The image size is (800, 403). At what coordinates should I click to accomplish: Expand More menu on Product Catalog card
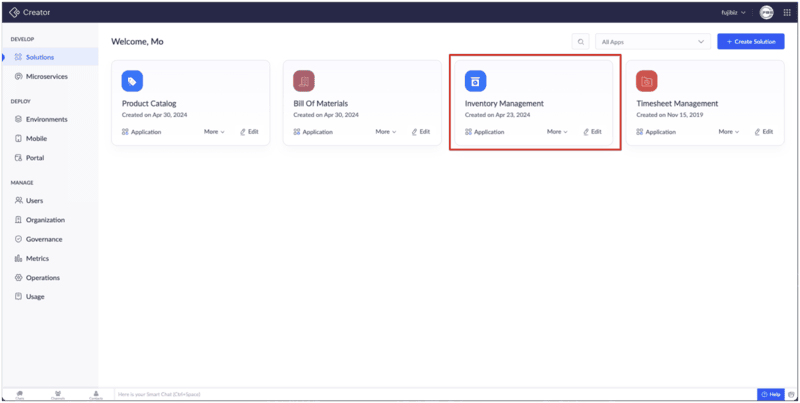214,132
